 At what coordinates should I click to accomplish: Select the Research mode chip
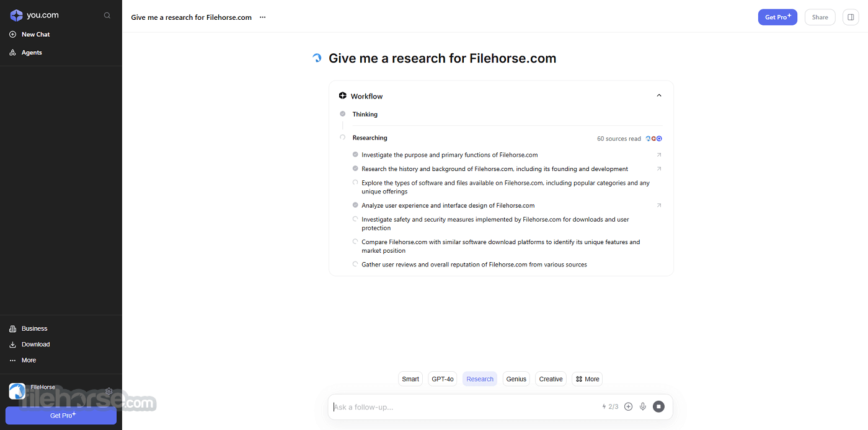[x=480, y=379]
